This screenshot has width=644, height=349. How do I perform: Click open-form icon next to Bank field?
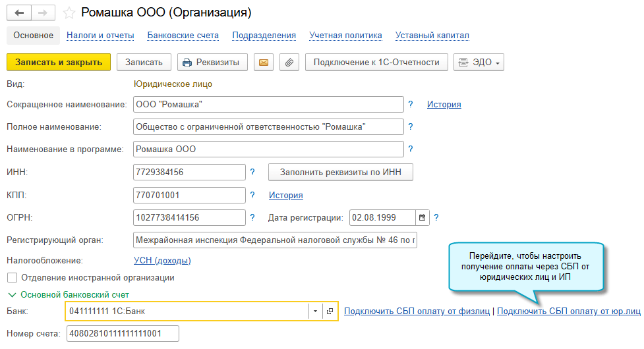click(x=330, y=311)
